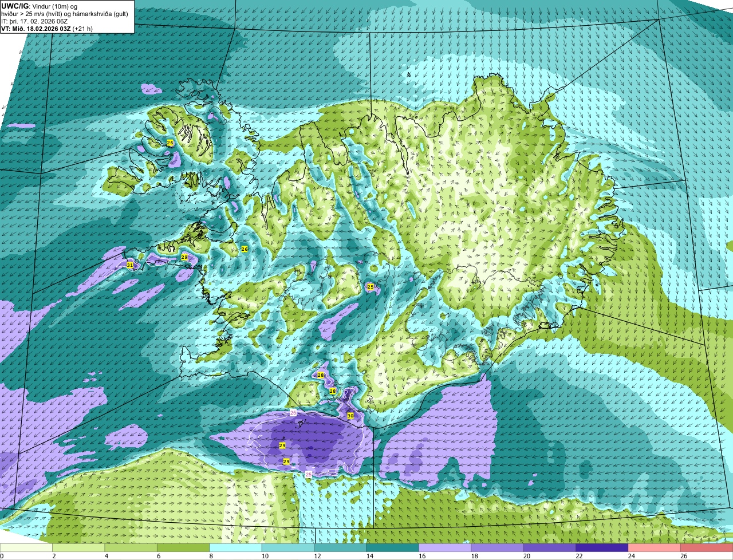Click the scale tick label "4"
Screen dimensions: 733x560
107,556
